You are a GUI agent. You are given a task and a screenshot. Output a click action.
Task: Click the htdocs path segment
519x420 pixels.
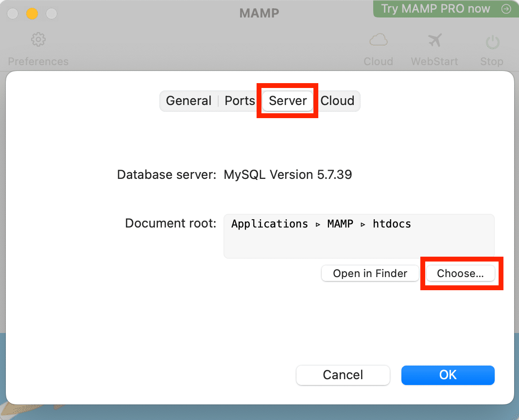click(x=392, y=224)
